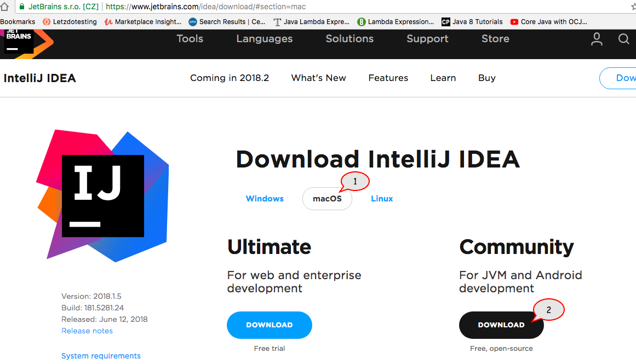Open the Java 8 Tutorials bookmark
This screenshot has width=636, height=364.
point(472,21)
